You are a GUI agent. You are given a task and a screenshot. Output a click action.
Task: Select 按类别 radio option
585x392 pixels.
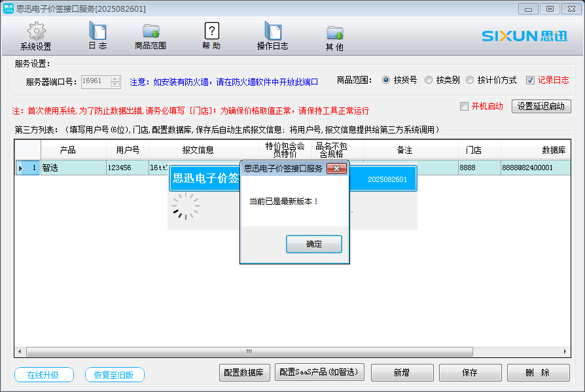pos(429,80)
